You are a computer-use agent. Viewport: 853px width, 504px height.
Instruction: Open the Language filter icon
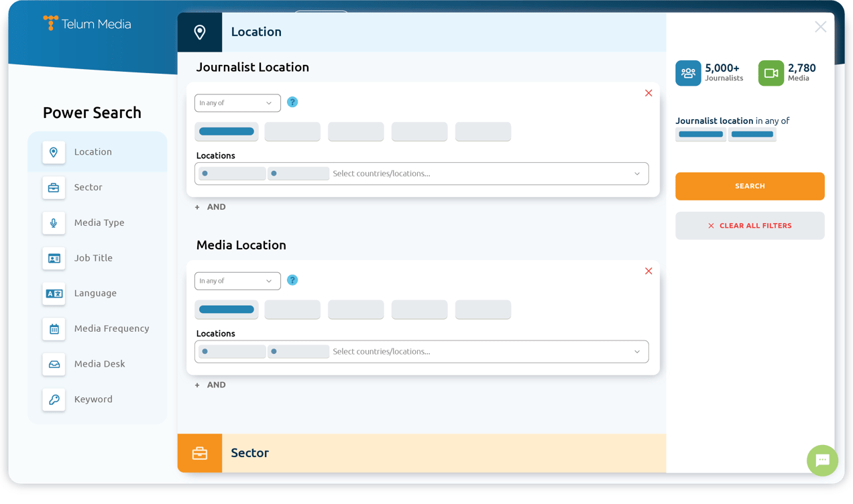(x=54, y=294)
